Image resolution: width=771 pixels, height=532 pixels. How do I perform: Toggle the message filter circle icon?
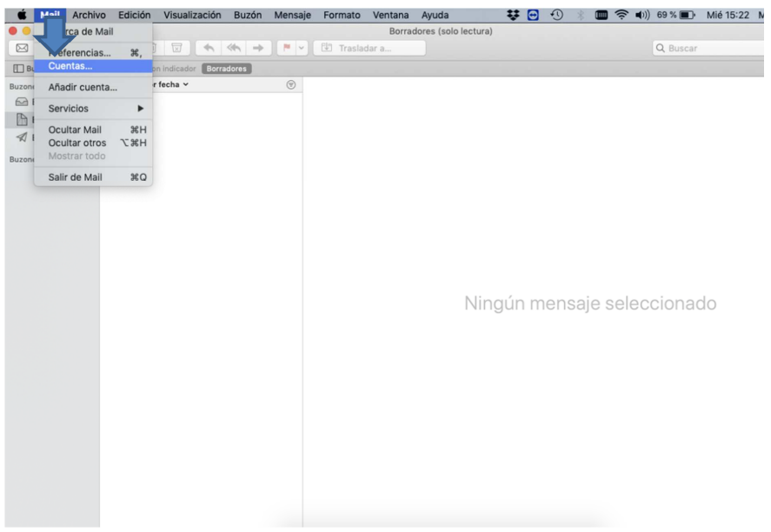click(291, 84)
